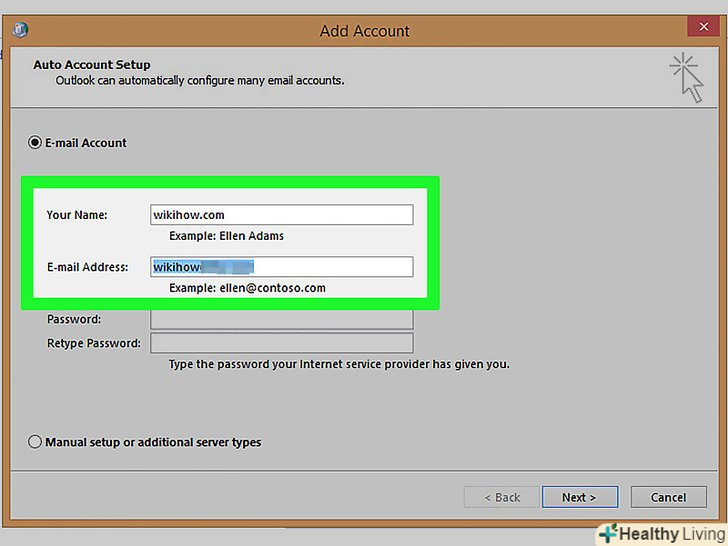Click the Your Name input field
The height and width of the screenshot is (546, 728).
pyautogui.click(x=281, y=214)
